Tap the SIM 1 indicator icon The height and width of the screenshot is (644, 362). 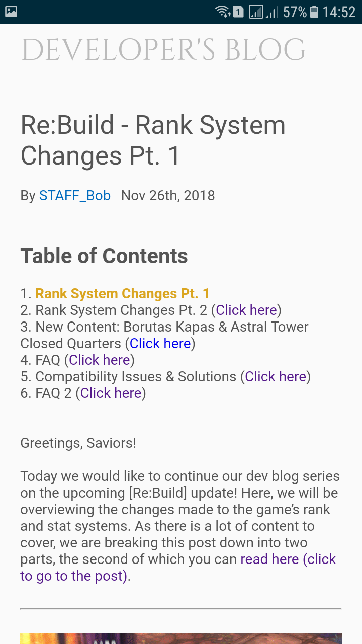[238, 12]
